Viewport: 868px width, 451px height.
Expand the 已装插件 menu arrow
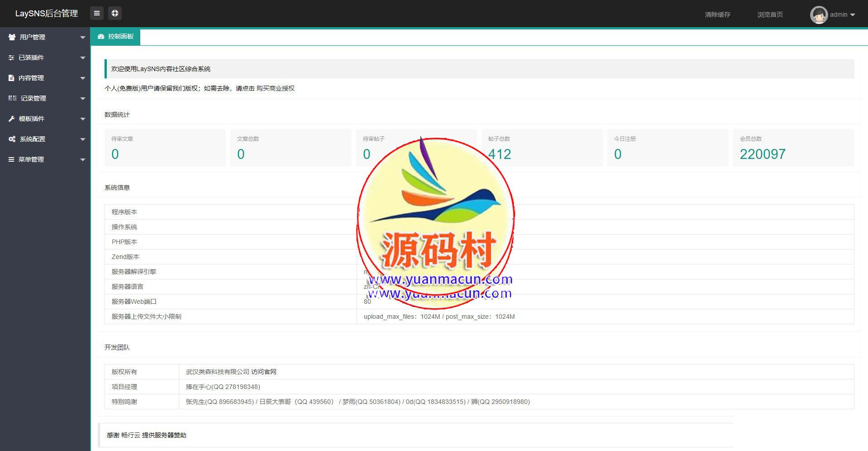coord(82,58)
